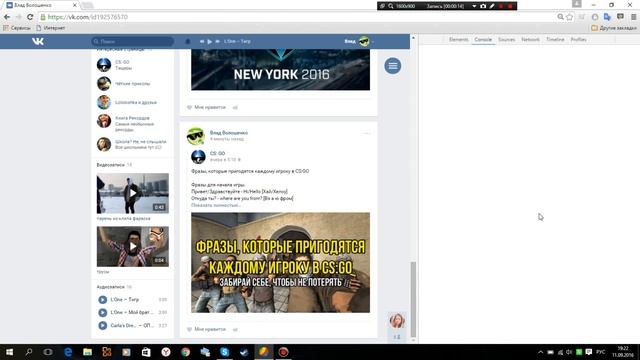Open the friend chat avatar at bottom right
The width and height of the screenshot is (640, 360).
(397, 321)
